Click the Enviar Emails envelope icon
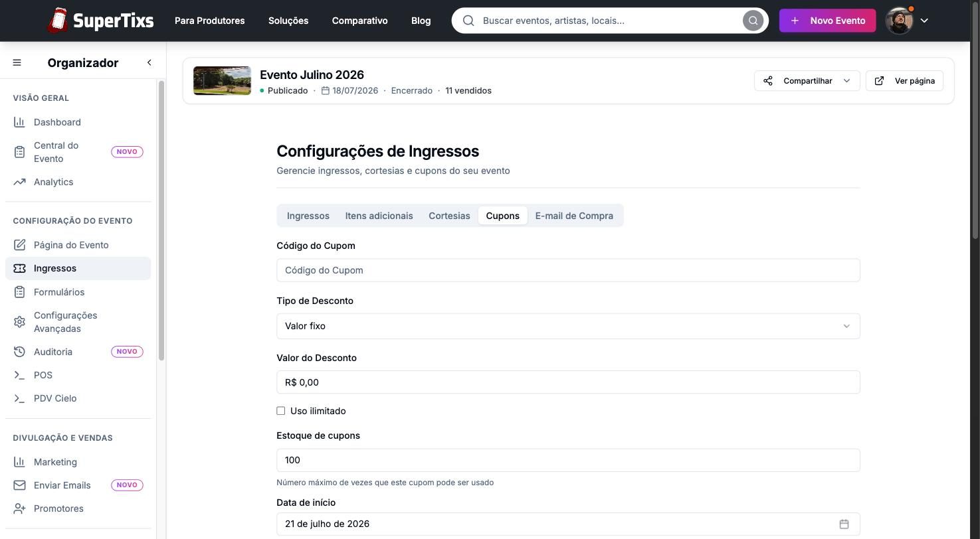980x539 pixels. pos(19,485)
